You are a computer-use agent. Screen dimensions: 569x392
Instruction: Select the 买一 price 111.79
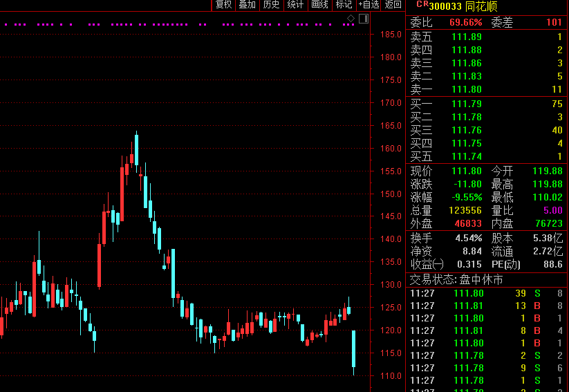(x=466, y=104)
